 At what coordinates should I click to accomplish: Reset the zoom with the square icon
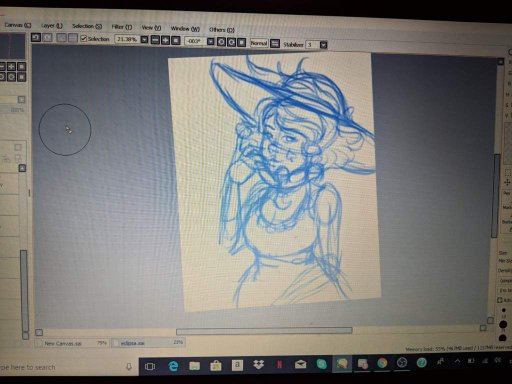click(x=176, y=41)
